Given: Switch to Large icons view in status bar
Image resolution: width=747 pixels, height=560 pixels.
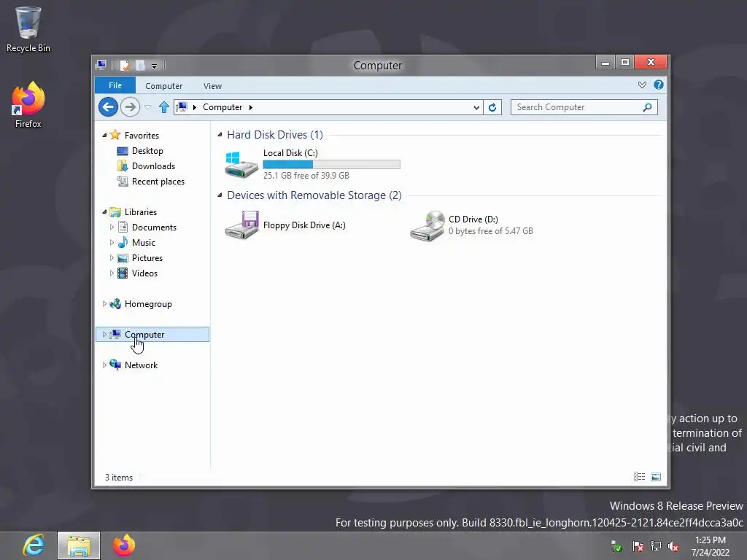Looking at the screenshot, I should click(x=656, y=477).
